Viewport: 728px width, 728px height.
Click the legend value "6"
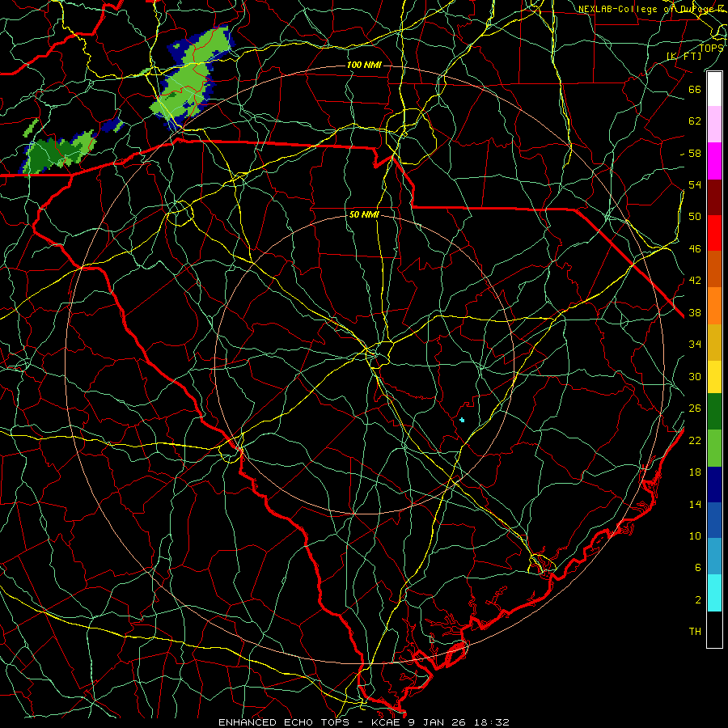coord(698,567)
